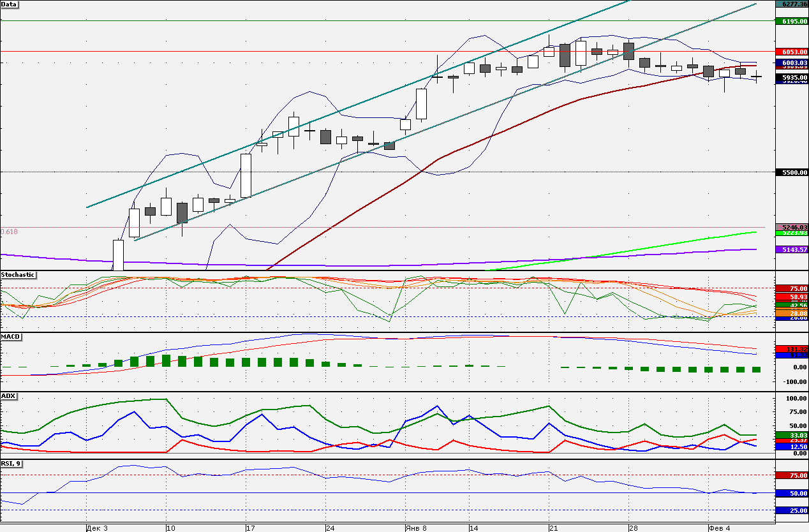Click the blue 6003.03 price label
The height and width of the screenshot is (532, 809).
pyautogui.click(x=791, y=63)
